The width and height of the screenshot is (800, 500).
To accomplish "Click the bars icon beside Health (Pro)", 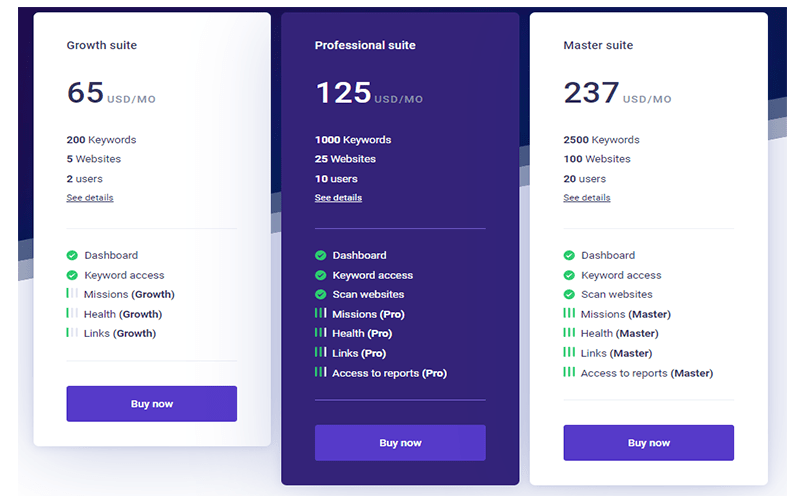I will [x=320, y=333].
